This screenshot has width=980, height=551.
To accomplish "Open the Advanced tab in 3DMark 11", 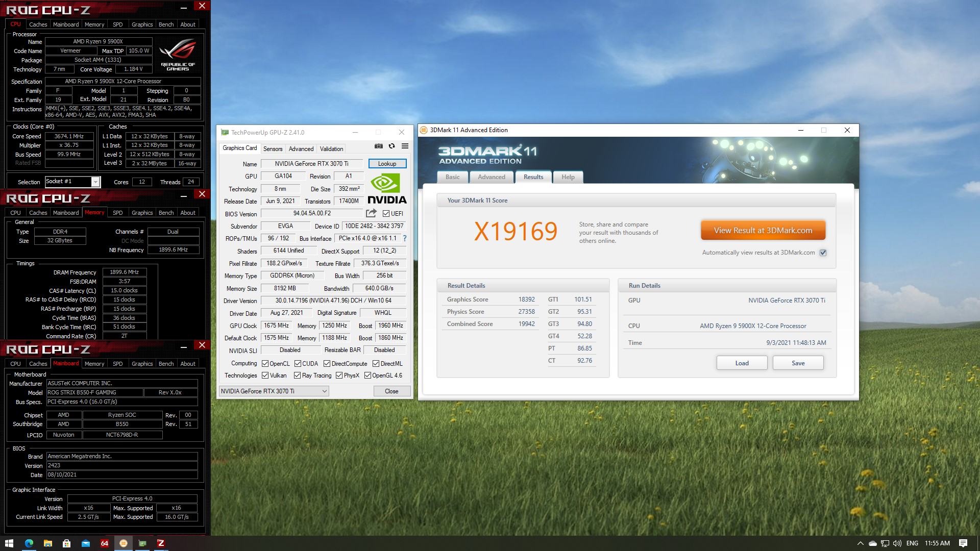I will (492, 177).
